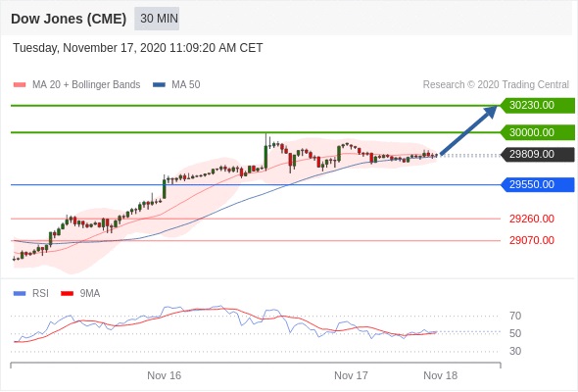Click the RSI legend label
The height and width of the screenshot is (392, 578).
[x=40, y=294]
